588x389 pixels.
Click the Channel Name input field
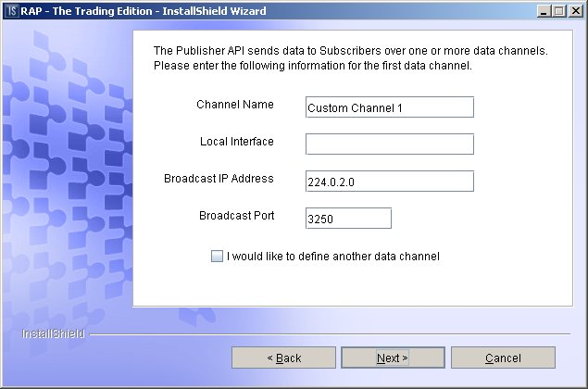pos(390,107)
